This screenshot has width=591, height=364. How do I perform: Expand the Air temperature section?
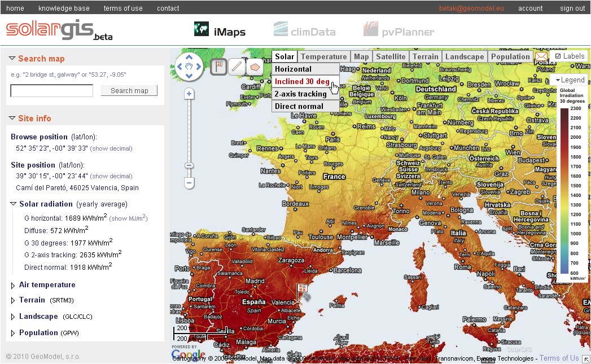click(x=13, y=285)
